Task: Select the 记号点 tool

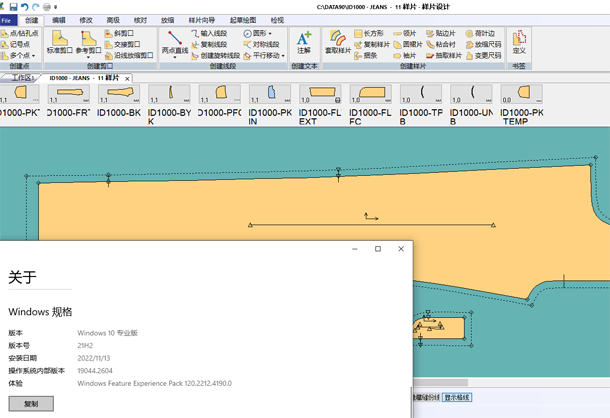Action: [x=16, y=44]
